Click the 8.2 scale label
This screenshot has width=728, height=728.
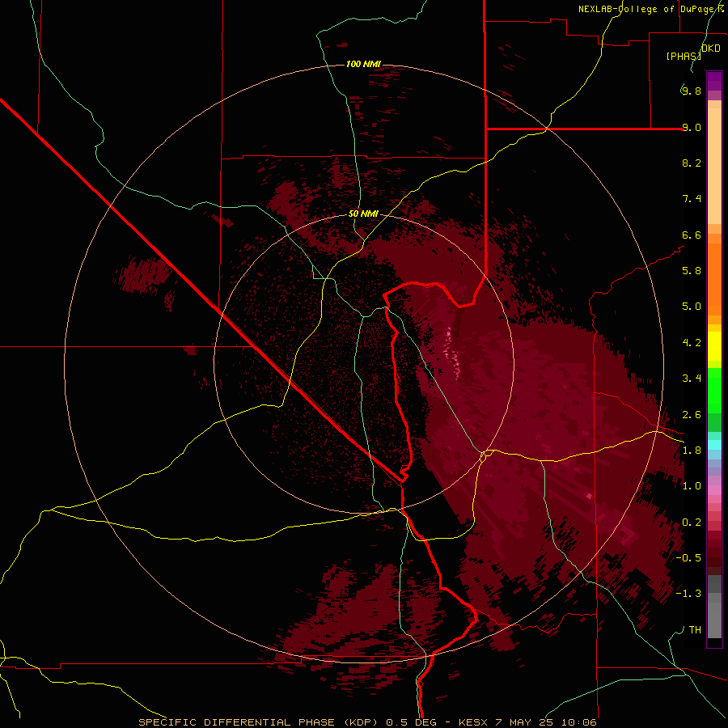click(x=692, y=163)
